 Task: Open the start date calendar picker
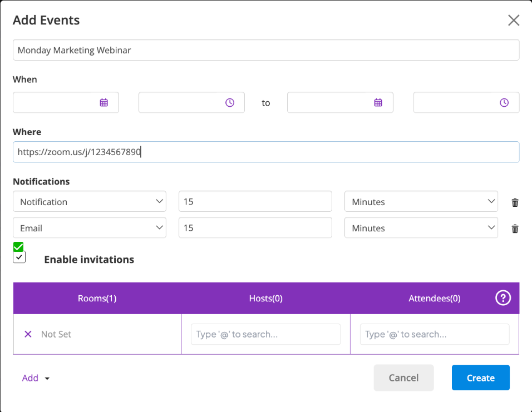click(x=104, y=102)
